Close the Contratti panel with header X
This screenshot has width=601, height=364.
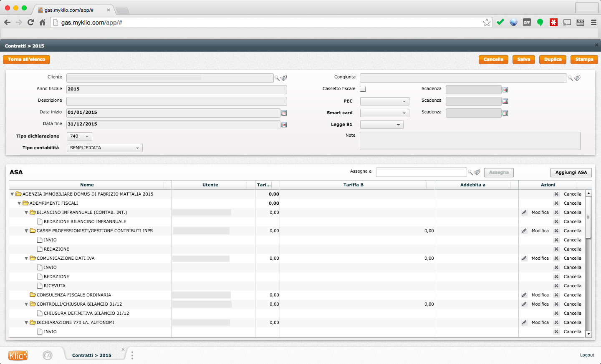596,45
